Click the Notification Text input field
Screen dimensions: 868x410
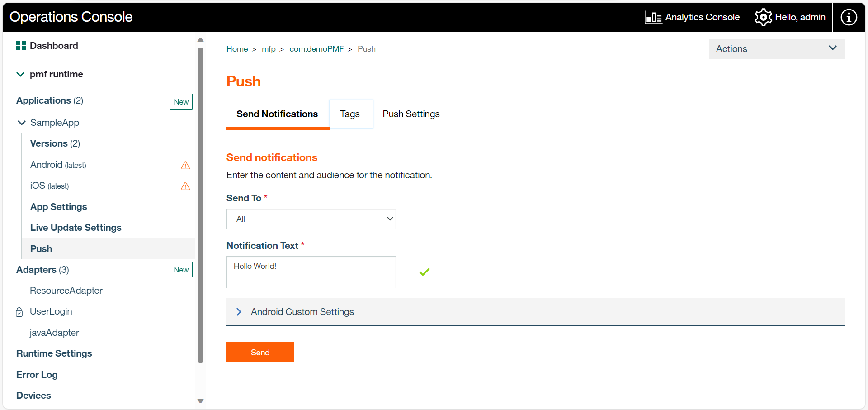point(311,272)
